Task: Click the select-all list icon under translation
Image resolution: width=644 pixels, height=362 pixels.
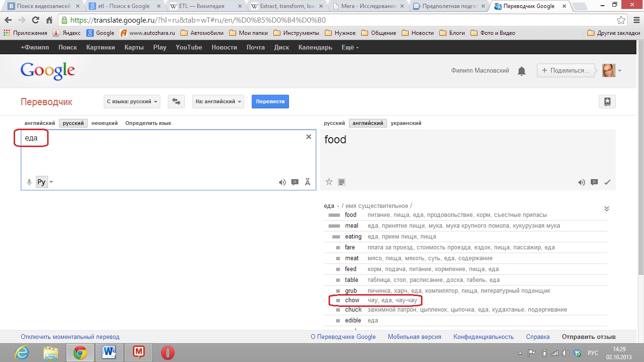Action: coord(342,182)
